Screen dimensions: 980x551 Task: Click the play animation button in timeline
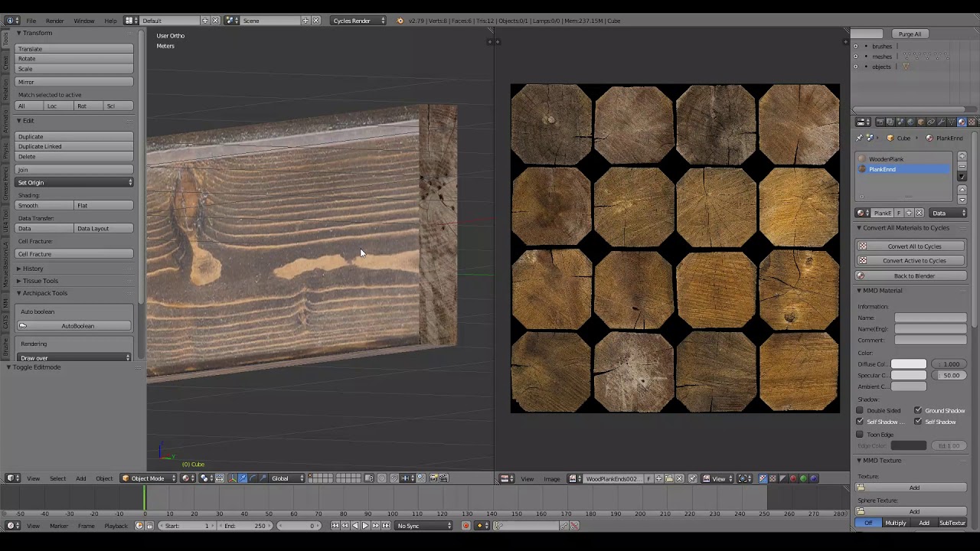[x=365, y=526]
